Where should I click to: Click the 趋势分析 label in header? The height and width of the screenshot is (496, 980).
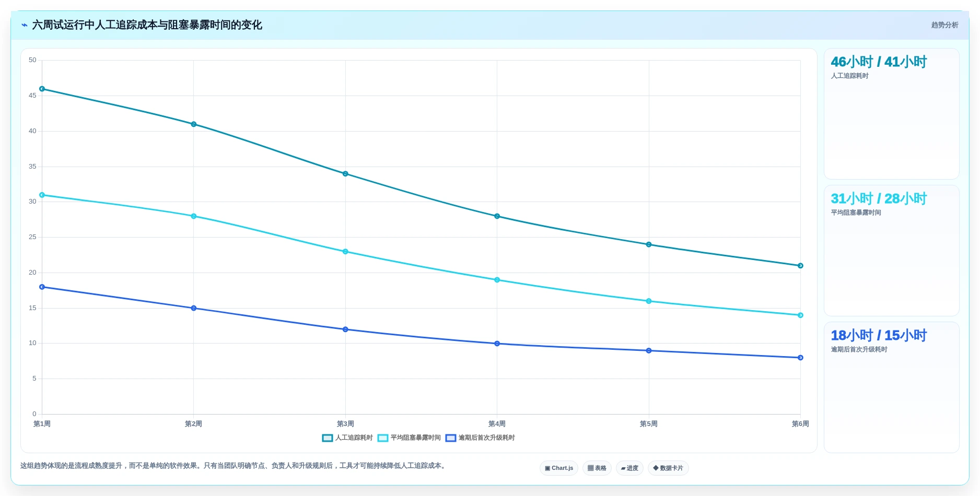click(944, 25)
